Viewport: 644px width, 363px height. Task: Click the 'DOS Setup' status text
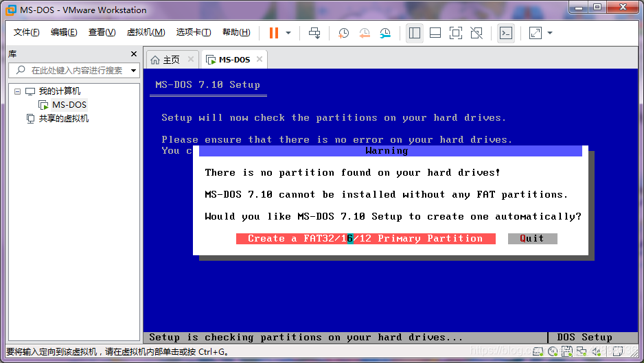click(x=584, y=337)
